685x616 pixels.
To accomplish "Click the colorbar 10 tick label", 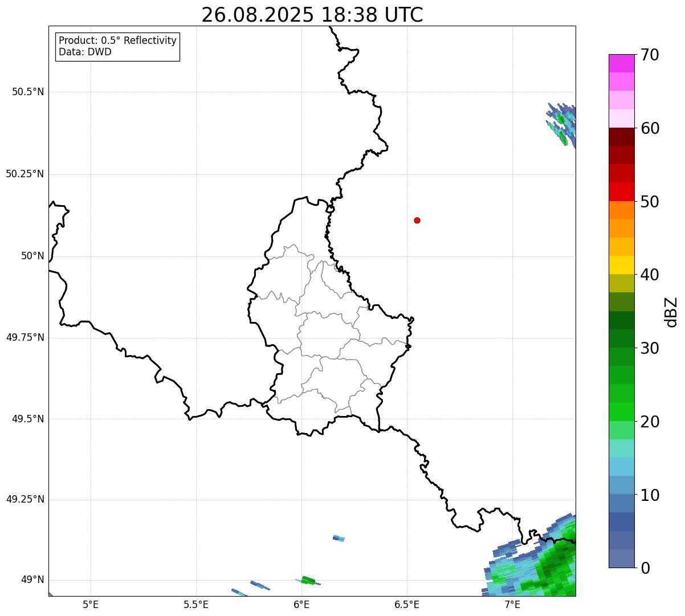I will coord(650,495).
